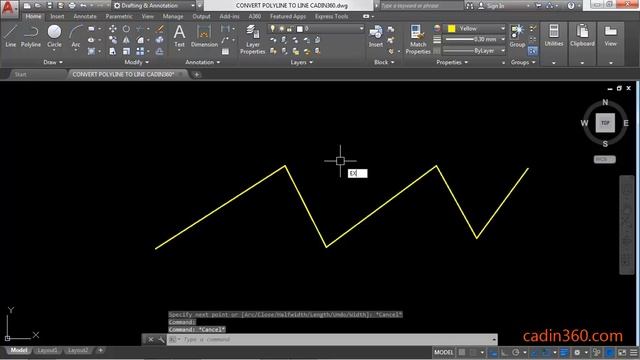
Task: Expand the Draw panel
Action: [x=53, y=62]
